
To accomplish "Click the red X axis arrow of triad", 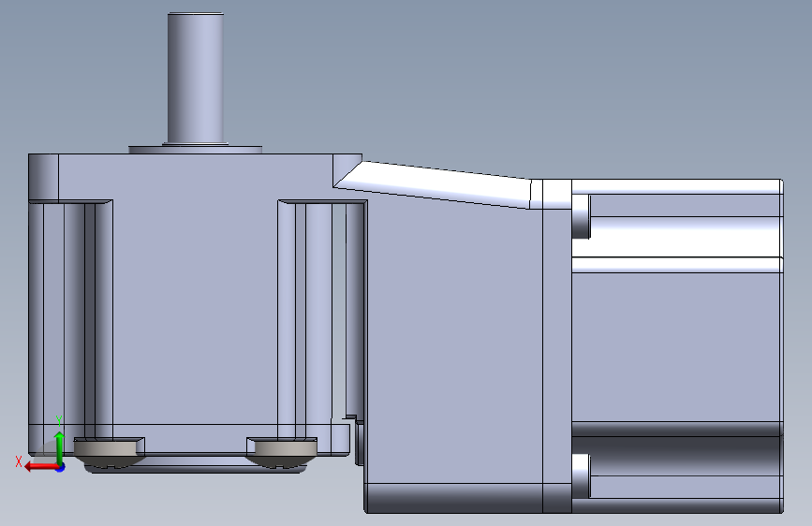I will [40, 467].
